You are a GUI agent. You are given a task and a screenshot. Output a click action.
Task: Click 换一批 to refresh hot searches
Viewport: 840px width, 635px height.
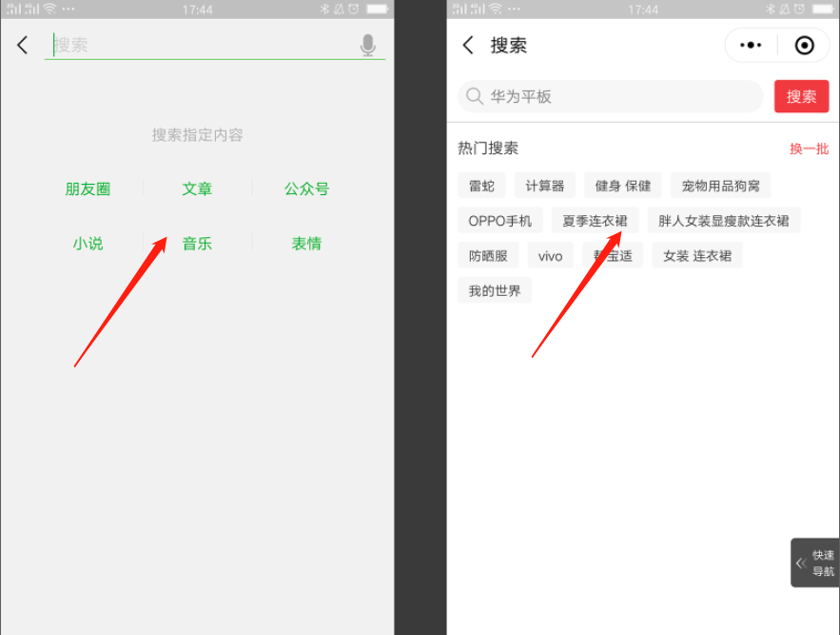(809, 149)
